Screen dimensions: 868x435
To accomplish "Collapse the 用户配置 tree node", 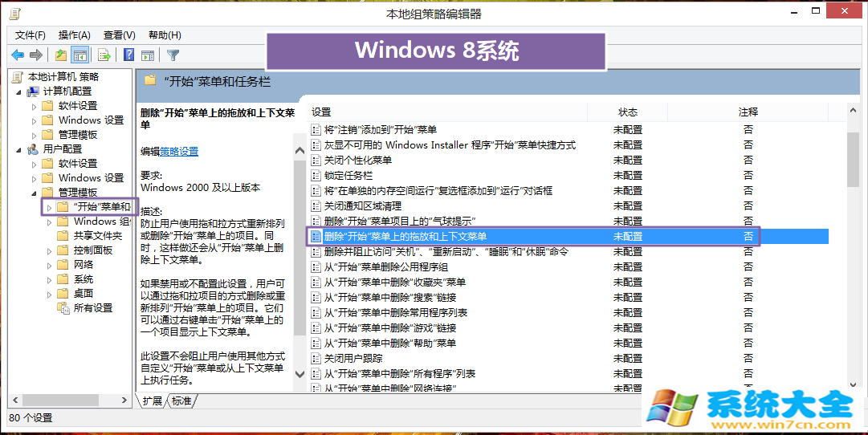I will tap(18, 149).
